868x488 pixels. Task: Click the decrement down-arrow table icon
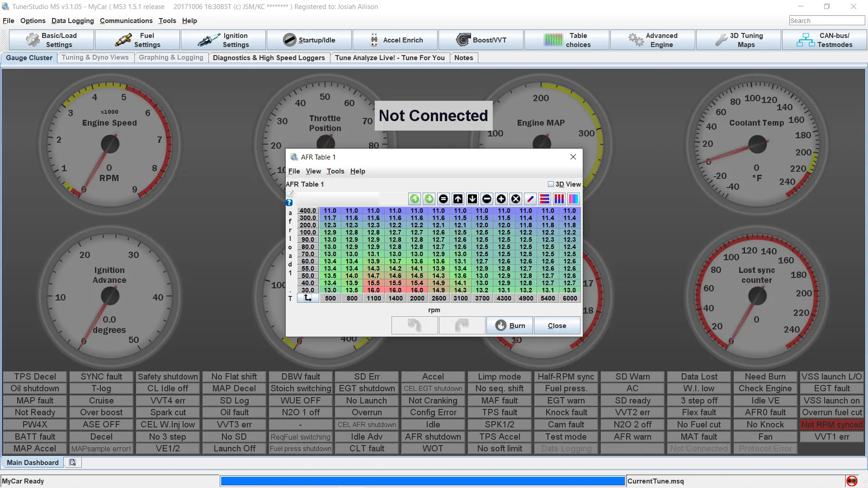[472, 199]
